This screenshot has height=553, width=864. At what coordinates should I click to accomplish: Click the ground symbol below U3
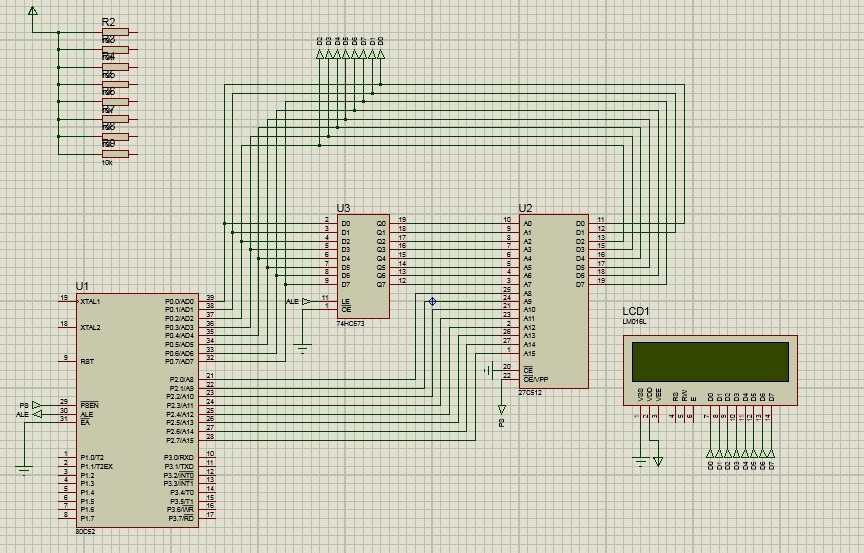click(303, 347)
